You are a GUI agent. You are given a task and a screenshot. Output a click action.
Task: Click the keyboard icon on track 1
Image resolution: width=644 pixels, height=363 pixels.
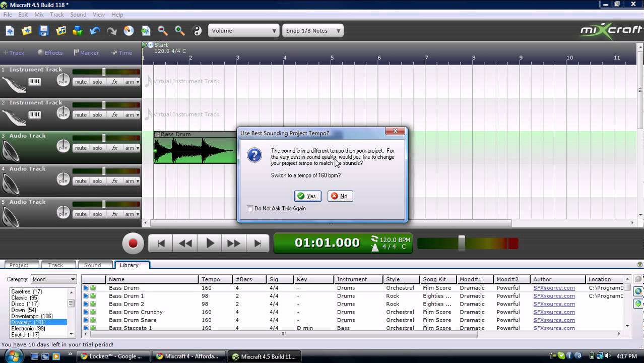tap(34, 82)
